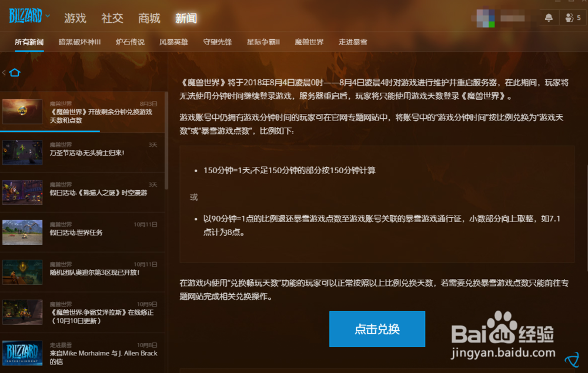
Task: Click the date 10月8日
Action: tap(146, 345)
